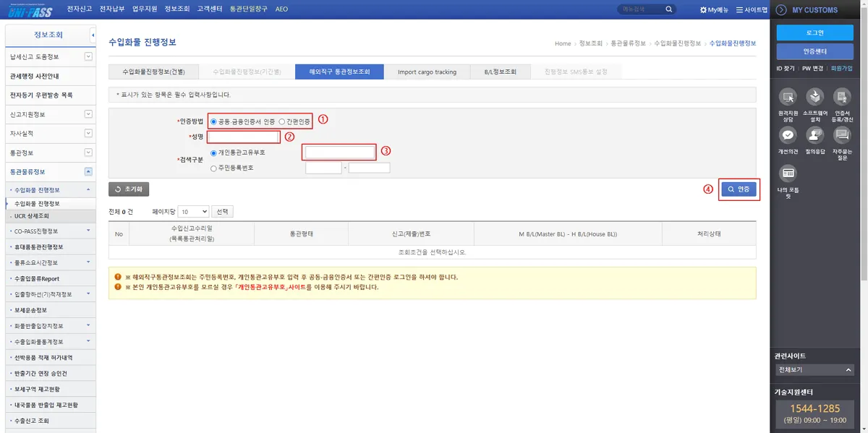Click the second 주민등록번호 input box
The image size is (868, 433).
[x=369, y=168]
